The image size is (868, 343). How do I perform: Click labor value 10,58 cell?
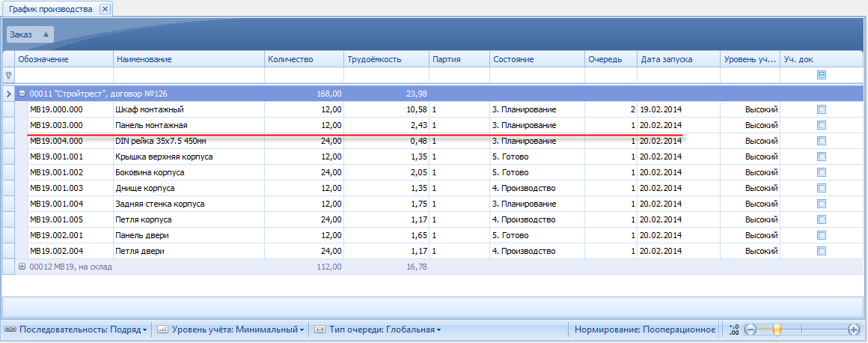[386, 109]
